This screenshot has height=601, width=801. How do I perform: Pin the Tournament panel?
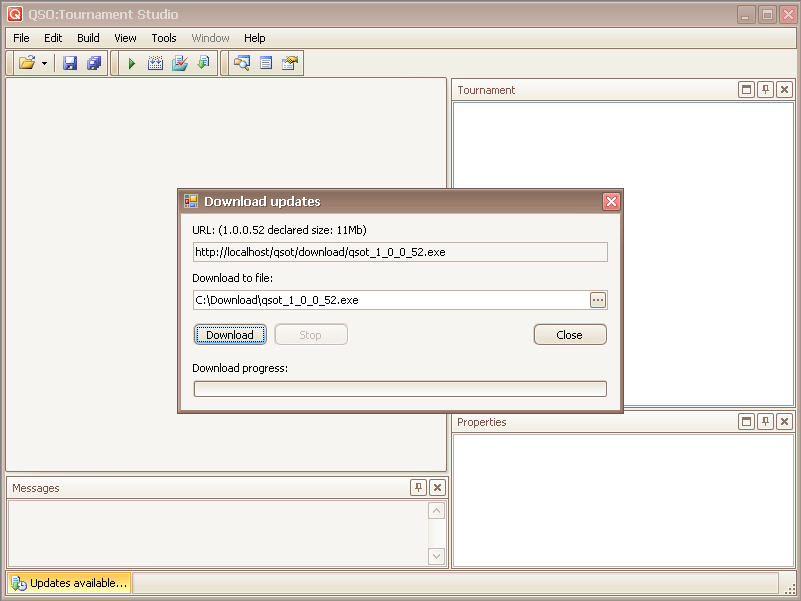pyautogui.click(x=765, y=90)
